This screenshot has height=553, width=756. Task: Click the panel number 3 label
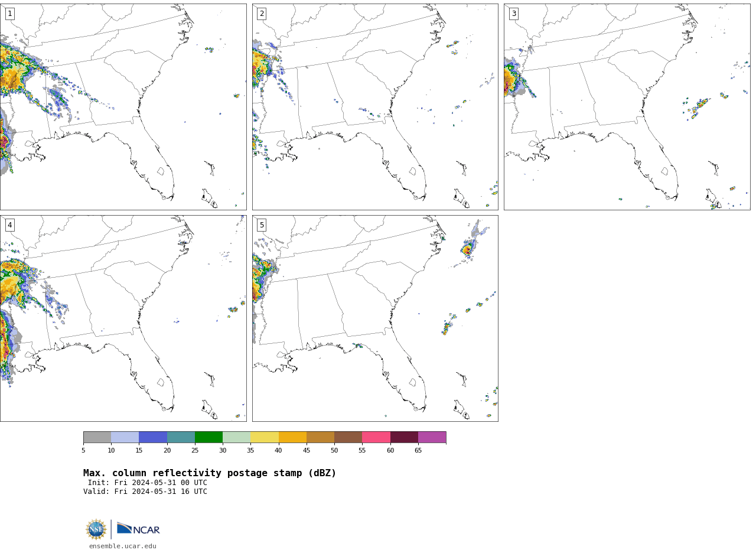513,14
